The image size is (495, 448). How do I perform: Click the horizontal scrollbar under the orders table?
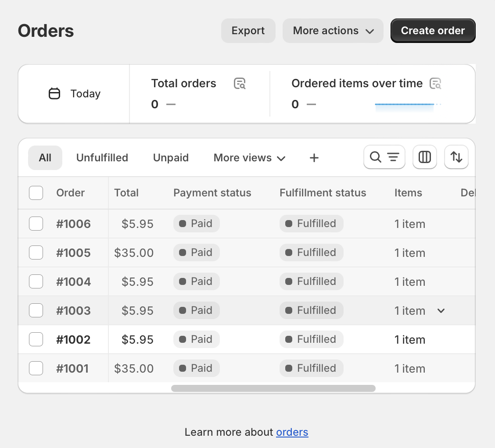[x=273, y=388]
